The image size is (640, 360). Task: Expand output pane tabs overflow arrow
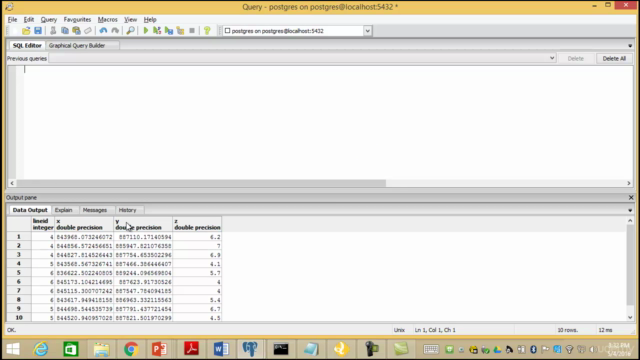coord(630,210)
